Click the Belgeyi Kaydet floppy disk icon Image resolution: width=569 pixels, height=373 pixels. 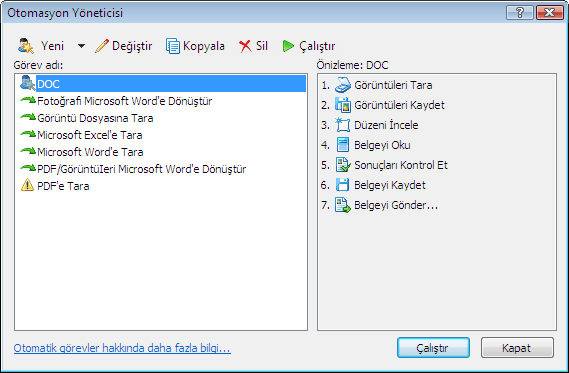click(x=342, y=185)
